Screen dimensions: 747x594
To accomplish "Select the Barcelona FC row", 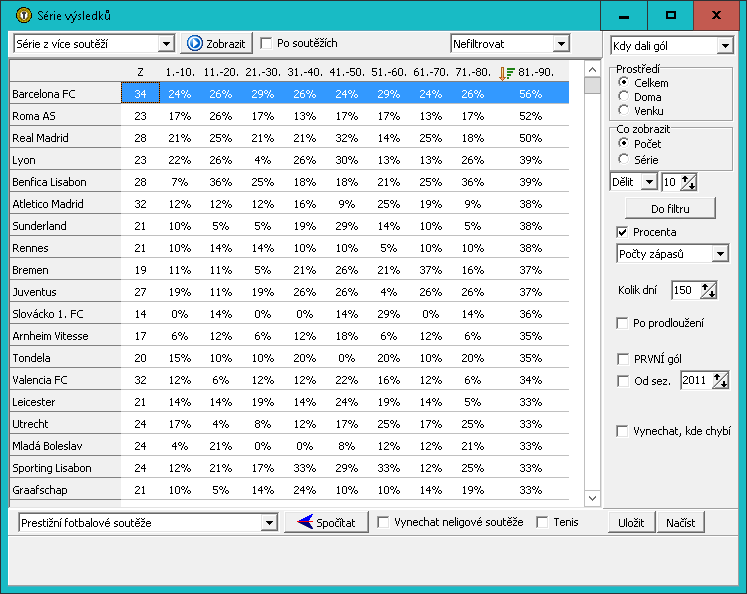I will pyautogui.click(x=289, y=93).
